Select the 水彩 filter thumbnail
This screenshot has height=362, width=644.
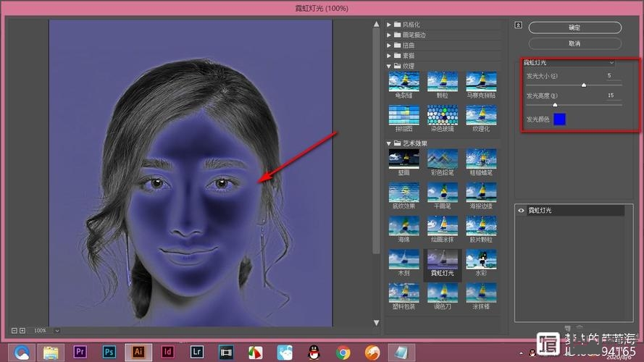481,260
